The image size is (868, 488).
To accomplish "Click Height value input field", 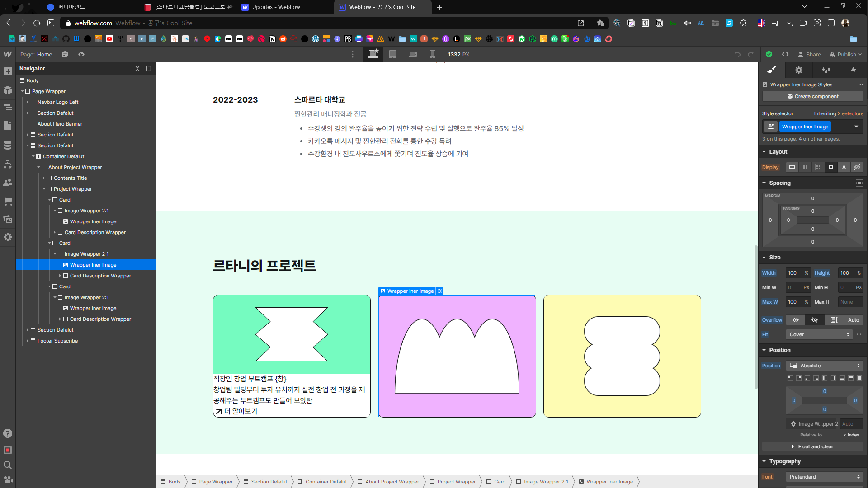I will (x=846, y=273).
